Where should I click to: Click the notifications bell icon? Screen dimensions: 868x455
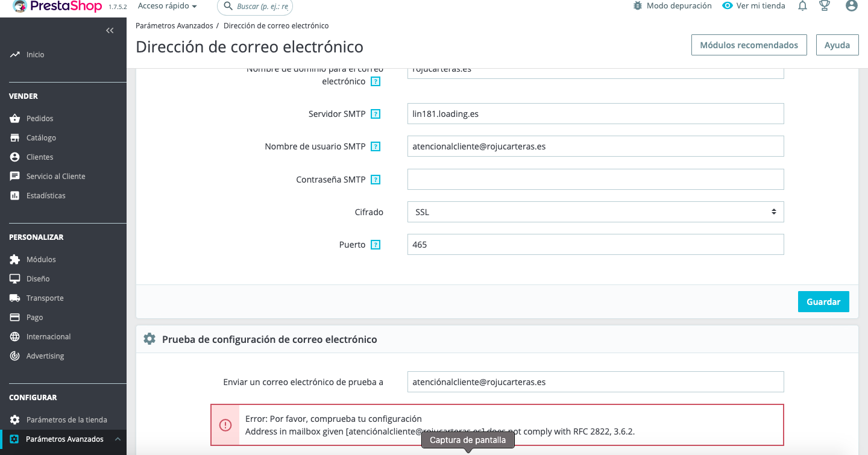(x=802, y=6)
